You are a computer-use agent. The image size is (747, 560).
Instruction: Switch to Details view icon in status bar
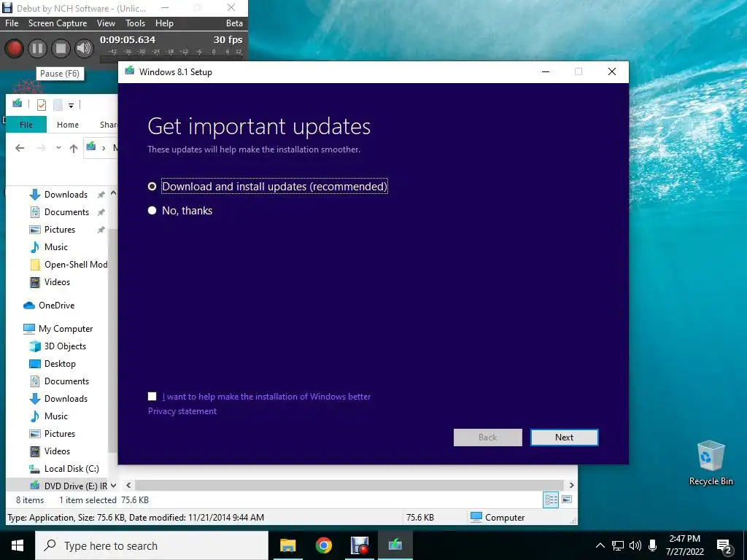coord(551,499)
